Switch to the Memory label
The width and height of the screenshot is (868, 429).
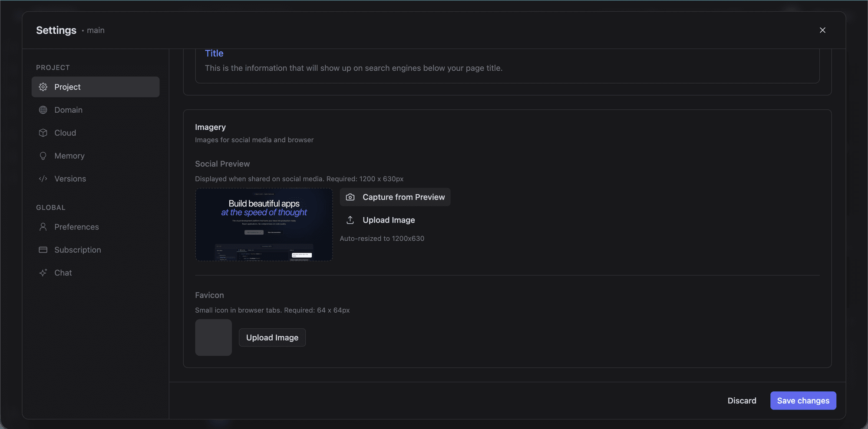69,156
